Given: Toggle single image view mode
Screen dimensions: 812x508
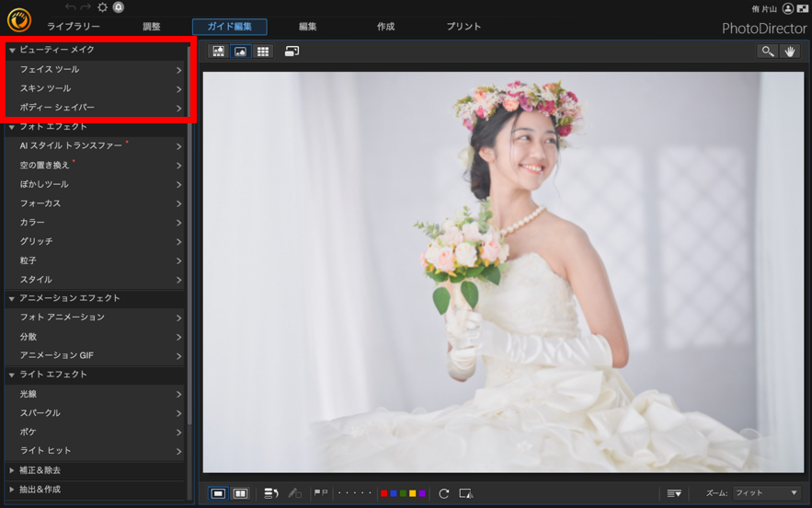Looking at the screenshot, I should (218, 493).
